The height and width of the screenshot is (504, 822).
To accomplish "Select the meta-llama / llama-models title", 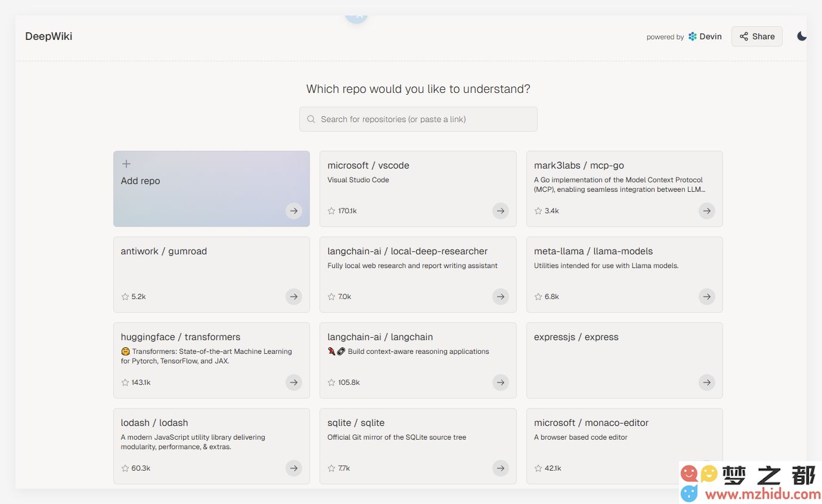I will click(x=594, y=251).
